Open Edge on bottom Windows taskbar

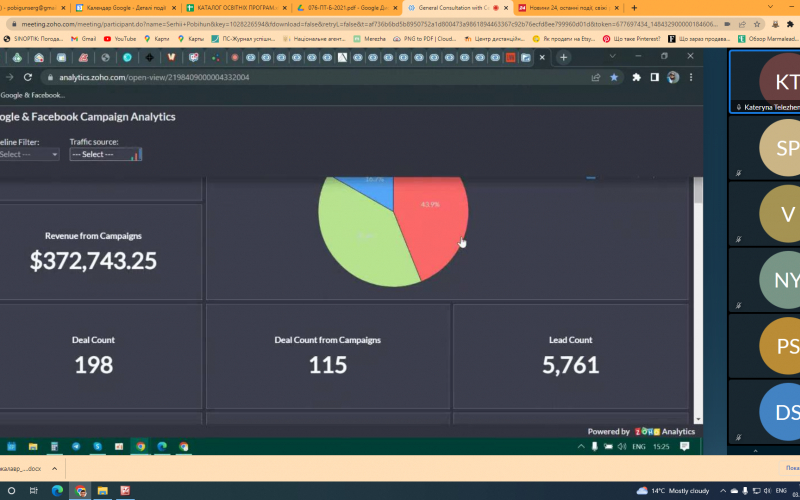57,491
